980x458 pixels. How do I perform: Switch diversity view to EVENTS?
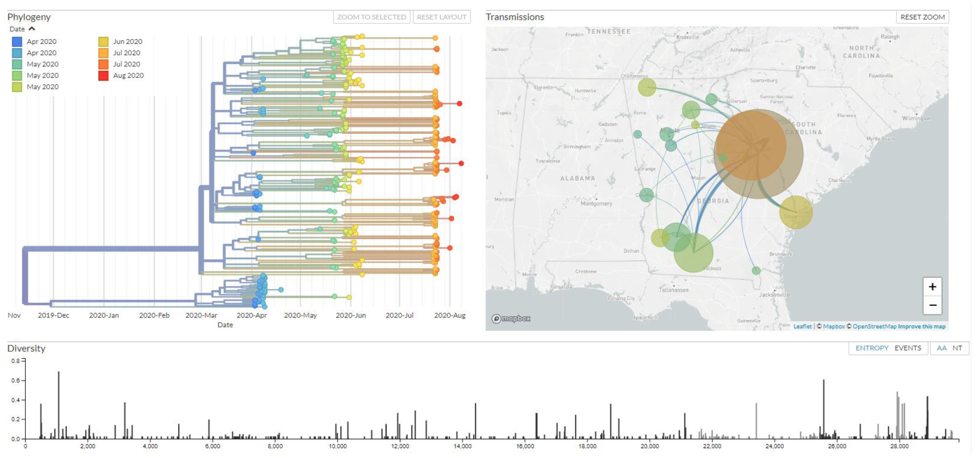(908, 348)
